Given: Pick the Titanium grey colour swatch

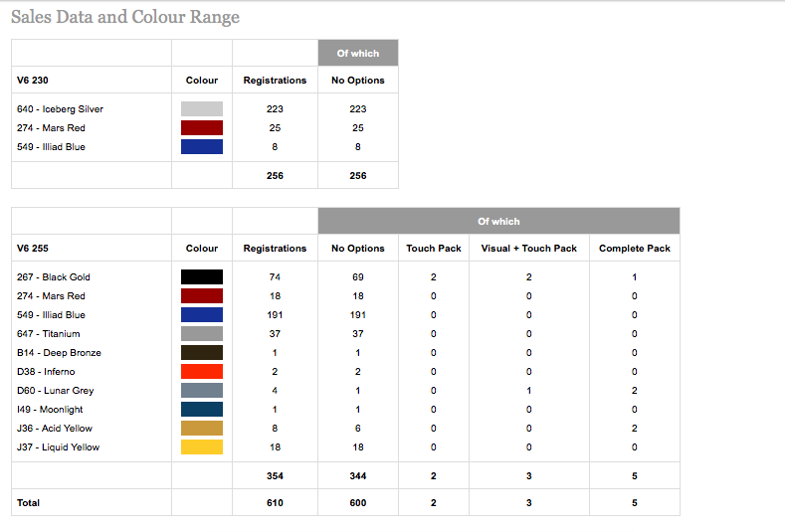Looking at the screenshot, I should [x=202, y=333].
